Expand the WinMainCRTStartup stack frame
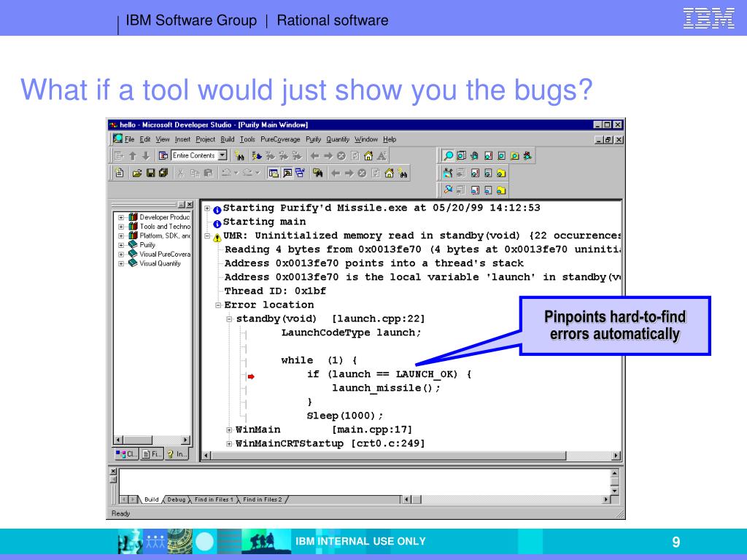 [x=229, y=444]
